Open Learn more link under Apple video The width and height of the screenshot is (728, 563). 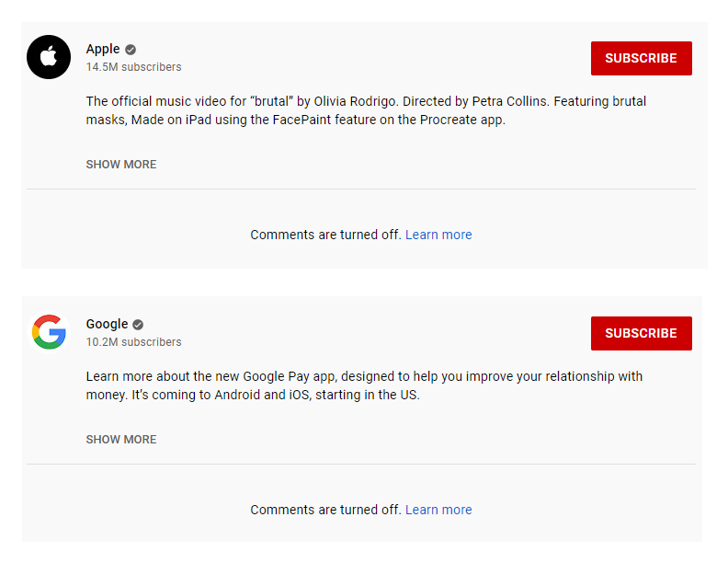(438, 235)
